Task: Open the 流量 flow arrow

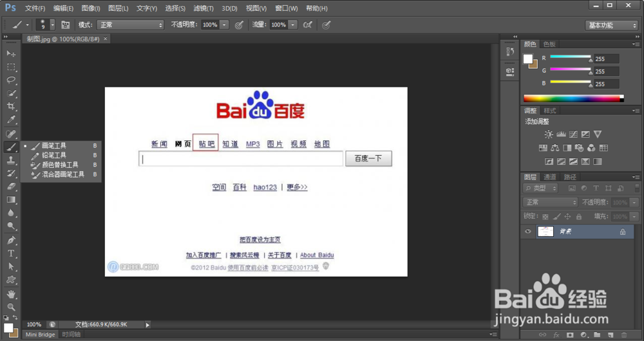Action: (x=293, y=25)
